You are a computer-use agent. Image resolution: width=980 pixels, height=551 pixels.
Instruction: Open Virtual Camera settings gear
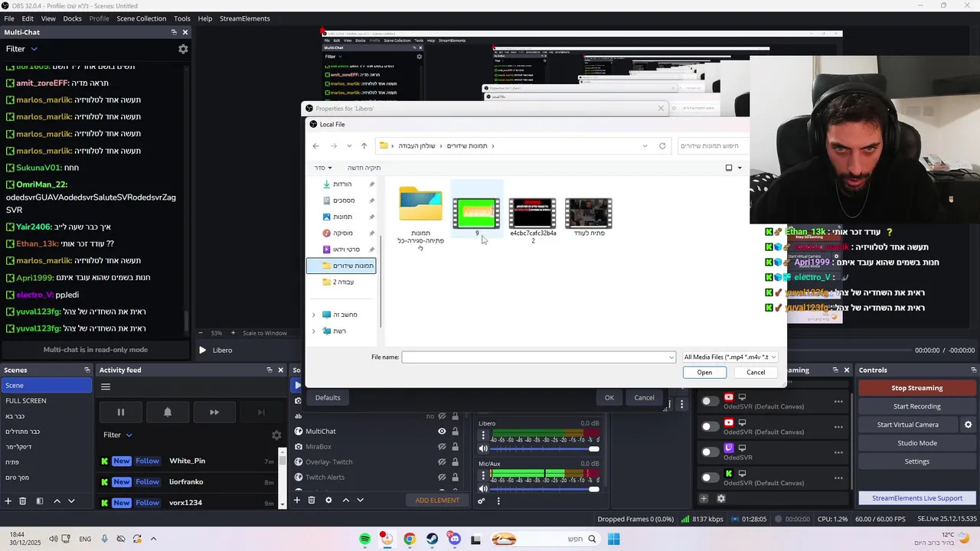968,425
